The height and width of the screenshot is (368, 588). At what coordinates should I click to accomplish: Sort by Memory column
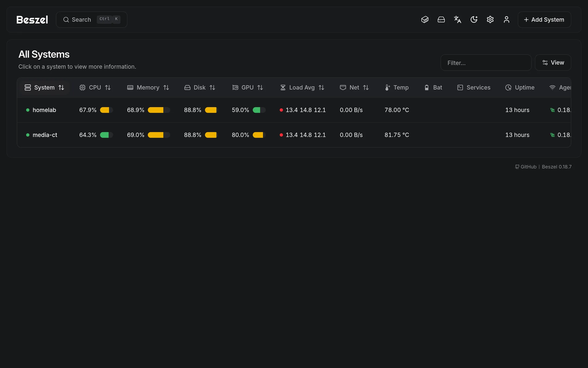tap(148, 88)
